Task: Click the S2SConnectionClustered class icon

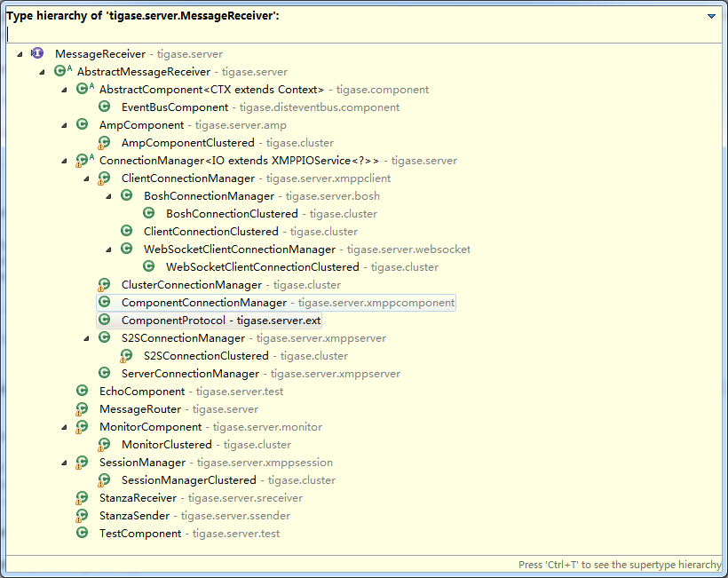Action: coord(126,355)
